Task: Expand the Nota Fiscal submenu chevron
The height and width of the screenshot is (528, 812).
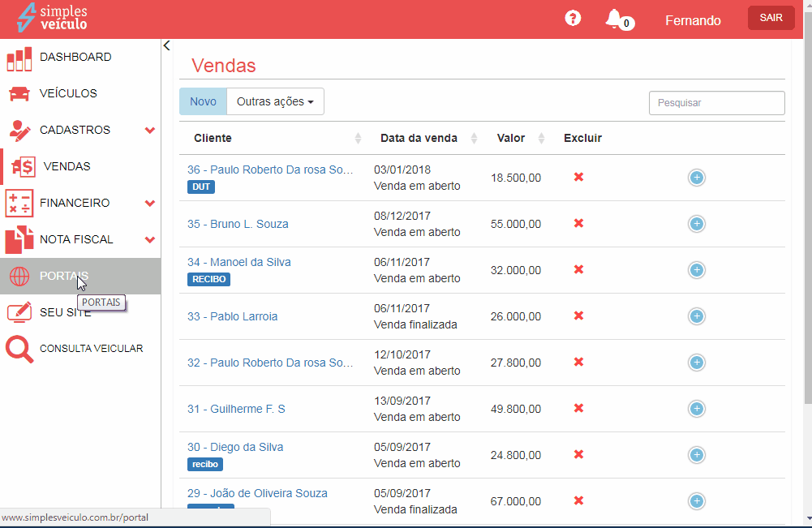Action: pos(149,240)
